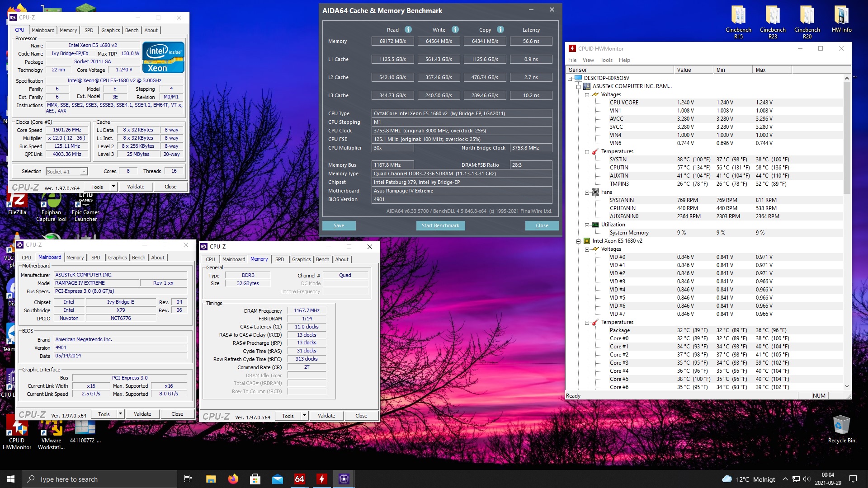Switch to Bench tab in Memory CPU-Z window
This screenshot has height=488, width=868.
click(323, 259)
